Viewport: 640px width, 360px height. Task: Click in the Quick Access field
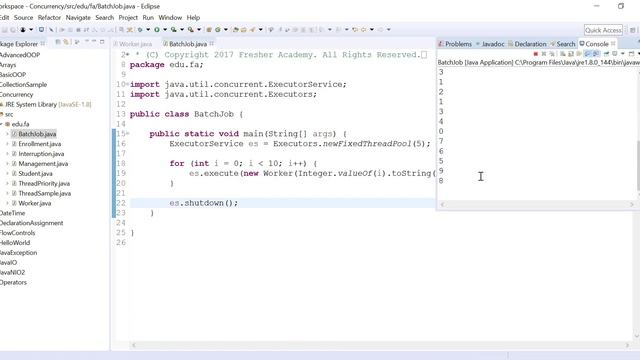point(603,30)
